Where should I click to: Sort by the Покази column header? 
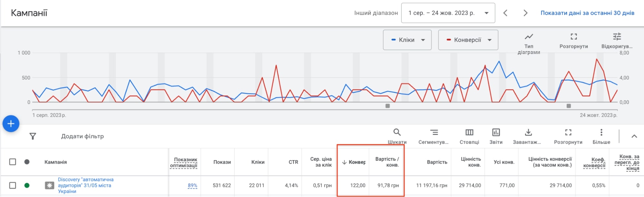(222, 162)
